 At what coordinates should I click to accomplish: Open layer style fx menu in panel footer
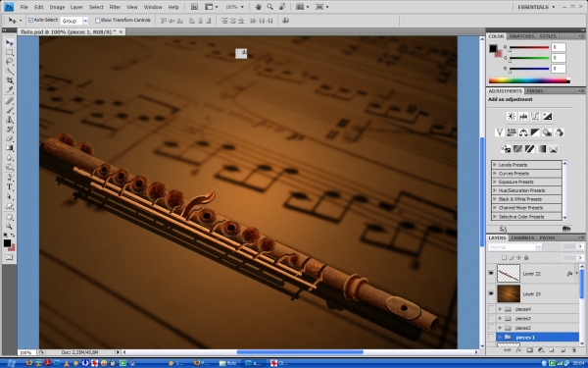pos(518,350)
